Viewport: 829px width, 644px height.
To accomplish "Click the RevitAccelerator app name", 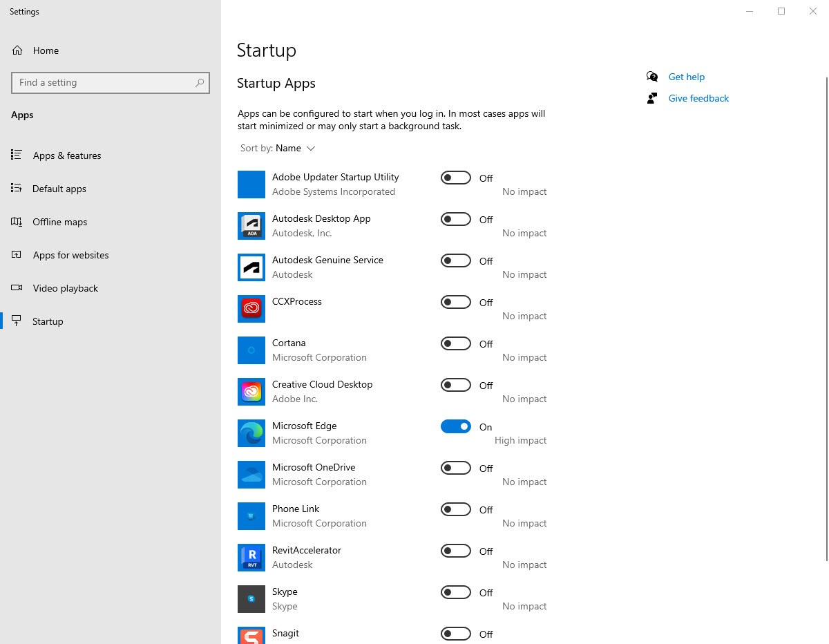I will pyautogui.click(x=307, y=550).
